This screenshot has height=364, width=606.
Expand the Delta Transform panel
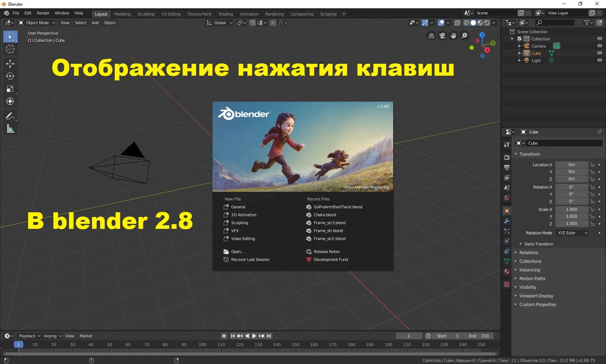click(x=539, y=244)
